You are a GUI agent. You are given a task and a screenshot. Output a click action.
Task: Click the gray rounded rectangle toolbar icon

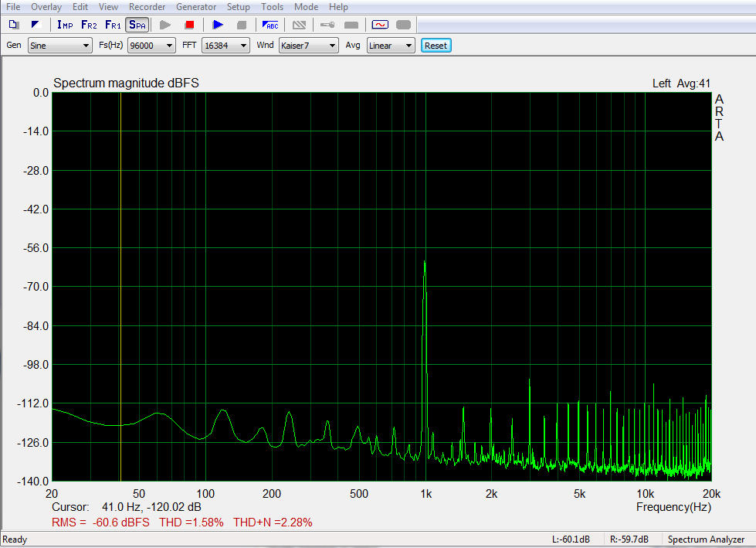click(x=403, y=25)
